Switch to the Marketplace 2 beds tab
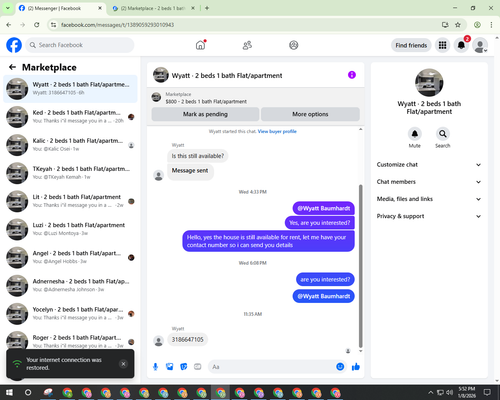Screen dimensions: 500x400 154,8
